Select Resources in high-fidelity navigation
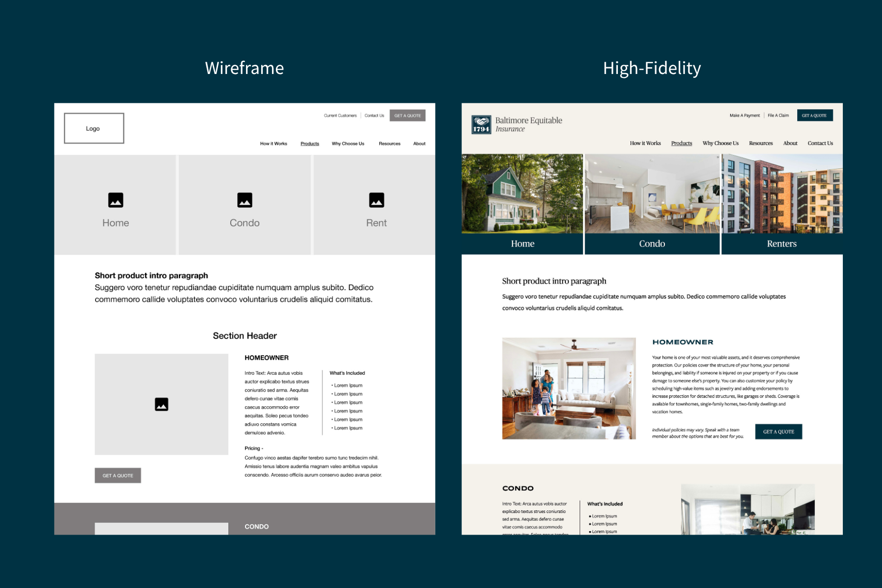 click(761, 143)
